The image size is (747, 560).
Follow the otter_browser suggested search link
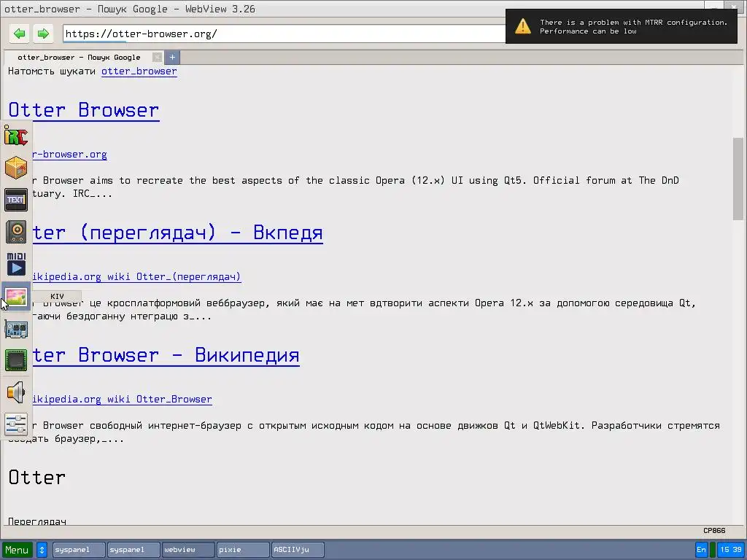(x=139, y=71)
